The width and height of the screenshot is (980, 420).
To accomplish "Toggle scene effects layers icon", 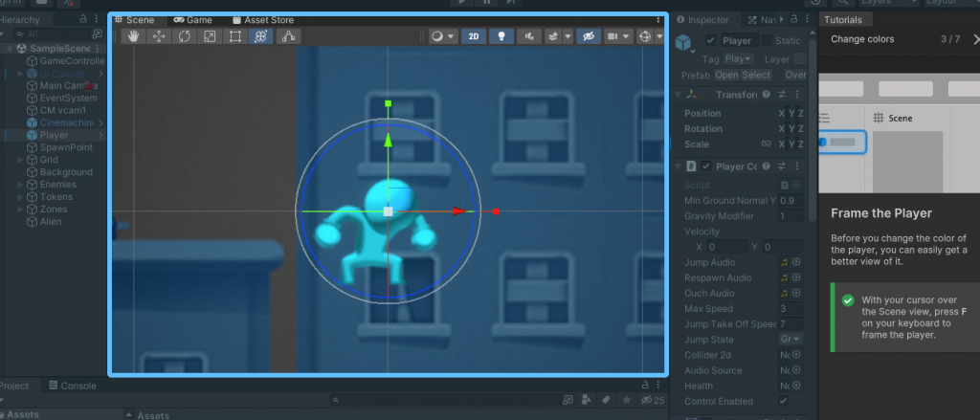I will coord(553,36).
